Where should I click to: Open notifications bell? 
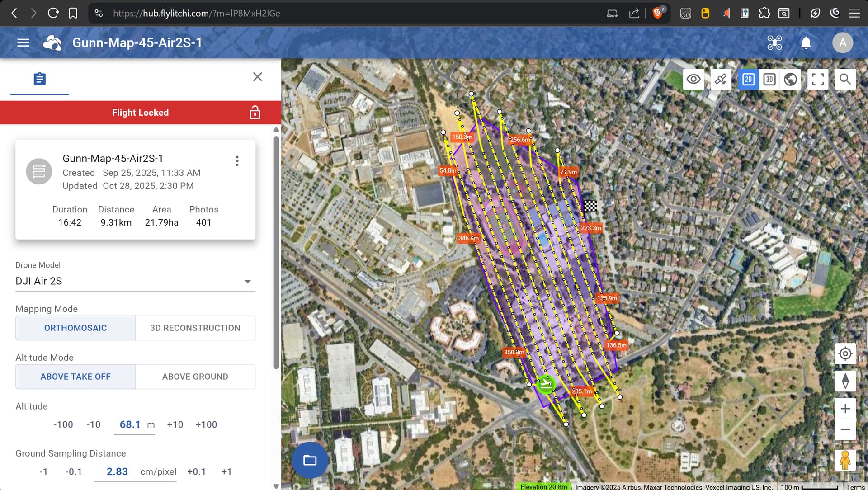pyautogui.click(x=806, y=42)
